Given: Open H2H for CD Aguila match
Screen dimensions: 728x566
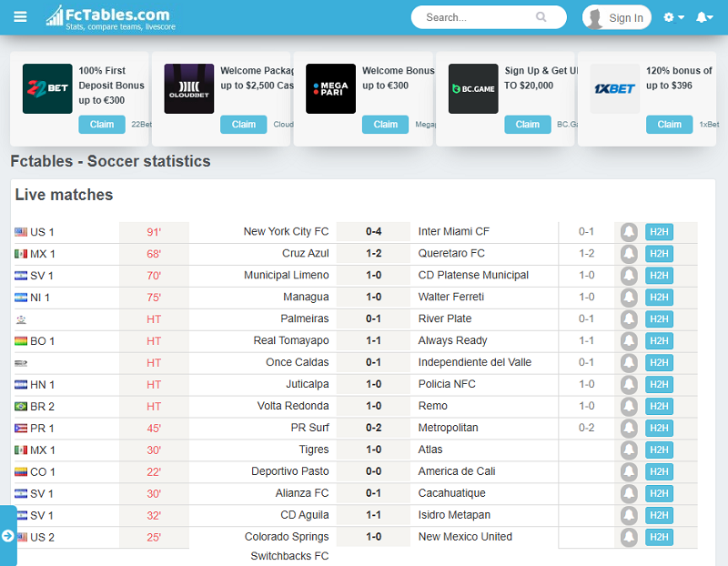Looking at the screenshot, I should [x=659, y=516].
